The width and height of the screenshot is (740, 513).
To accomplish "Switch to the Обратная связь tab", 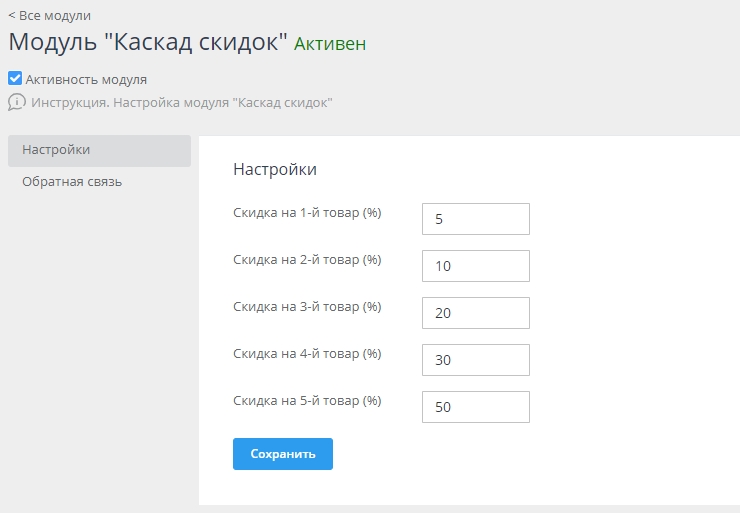I will coord(72,182).
